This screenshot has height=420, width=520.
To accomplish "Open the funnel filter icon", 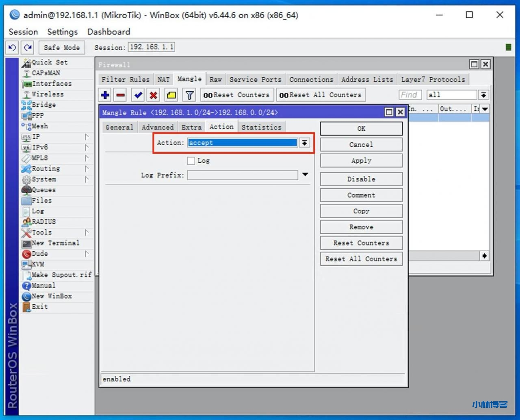I will coord(189,95).
